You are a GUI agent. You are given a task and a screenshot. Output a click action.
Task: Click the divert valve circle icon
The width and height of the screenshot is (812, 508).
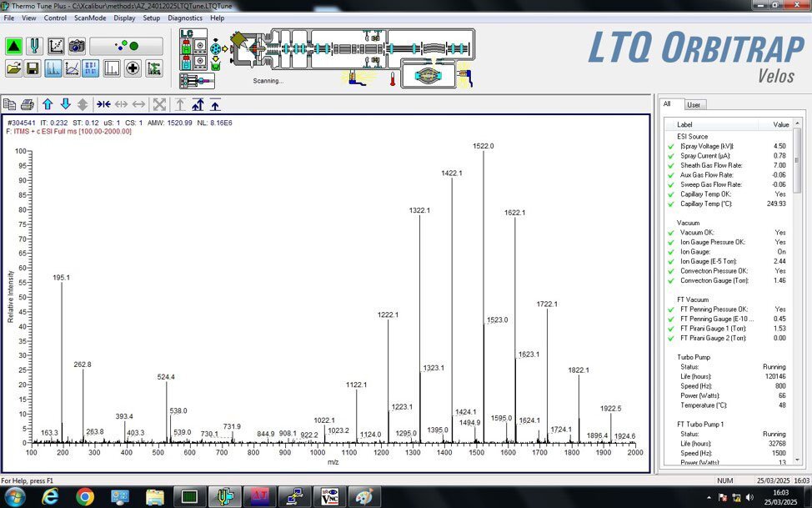point(215,49)
